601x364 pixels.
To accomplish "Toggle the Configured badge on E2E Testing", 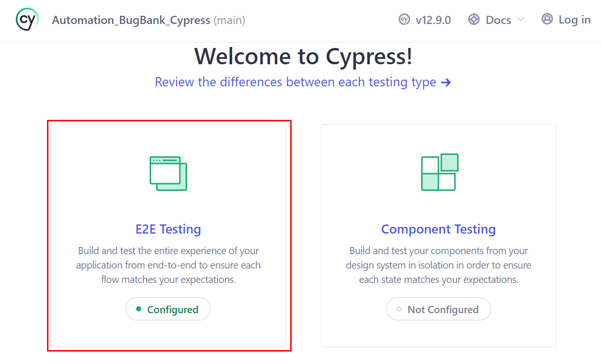I will click(x=168, y=309).
